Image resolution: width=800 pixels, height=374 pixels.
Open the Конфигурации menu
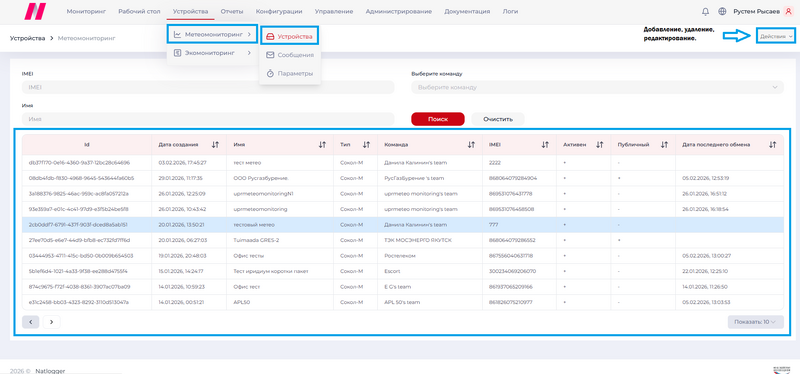[x=279, y=11]
